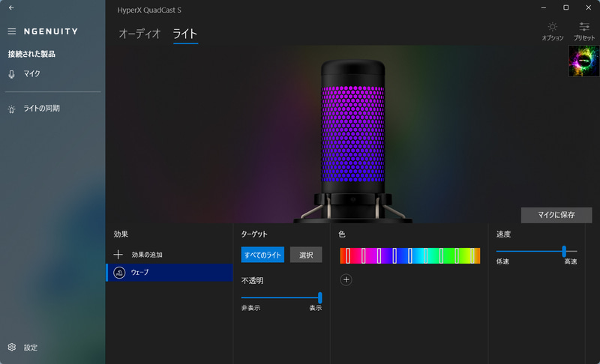Open 設定 gear icon
The height and width of the screenshot is (364, 600).
click(x=12, y=347)
